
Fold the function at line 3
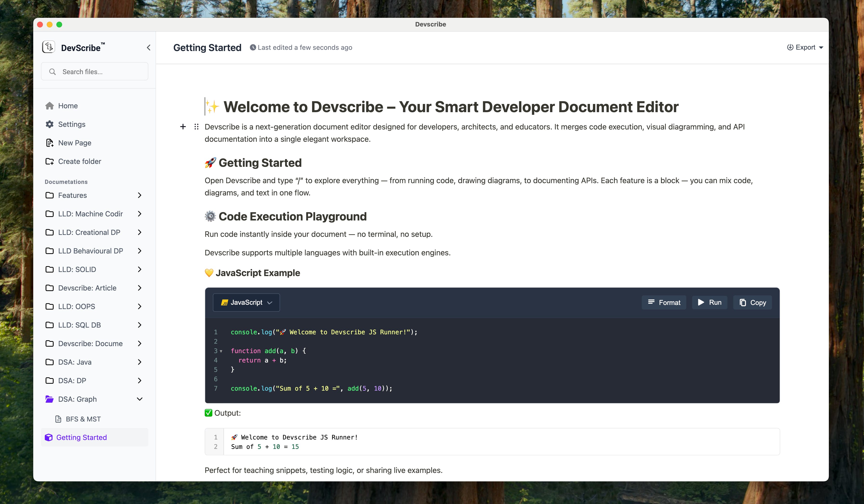221,351
